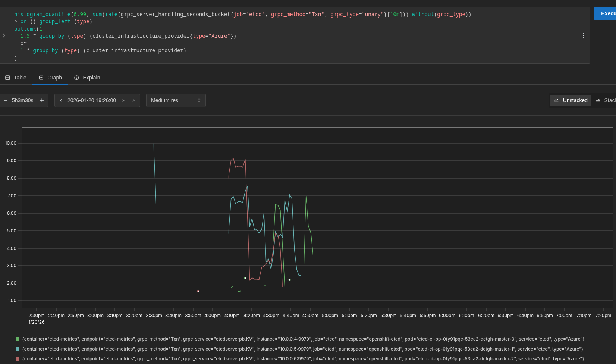Switch to the Graph tab
The image size is (616, 364).
pyautogui.click(x=50, y=78)
